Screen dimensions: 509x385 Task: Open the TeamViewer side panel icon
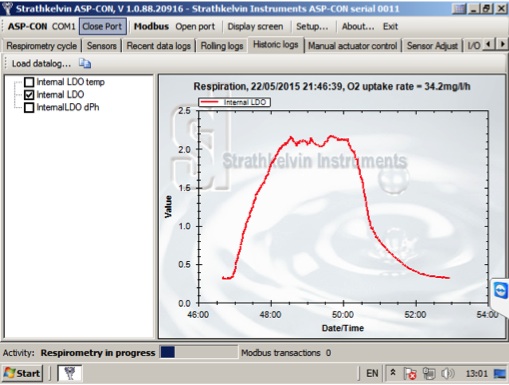click(x=501, y=290)
